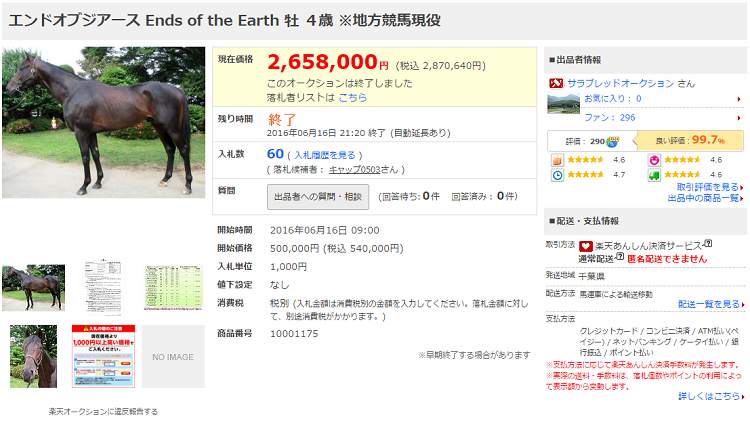Click 楽天オークションに違反報告する report link
750x421 pixels.
103,411
